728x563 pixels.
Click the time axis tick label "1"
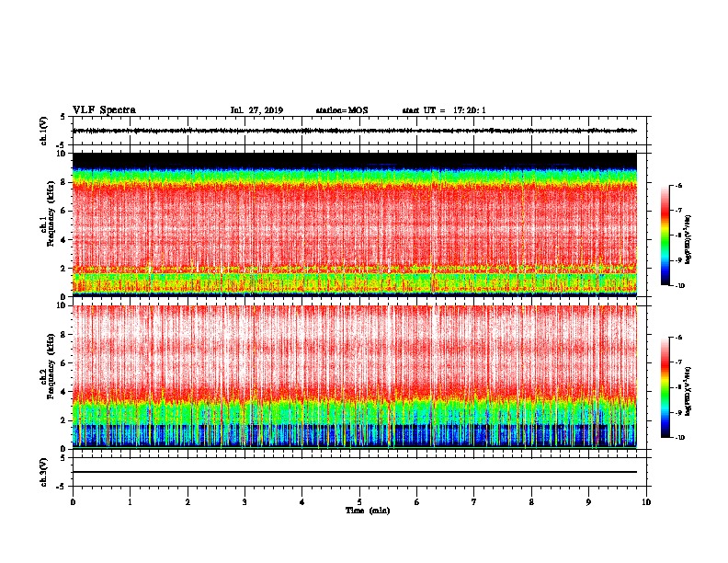[x=130, y=502]
